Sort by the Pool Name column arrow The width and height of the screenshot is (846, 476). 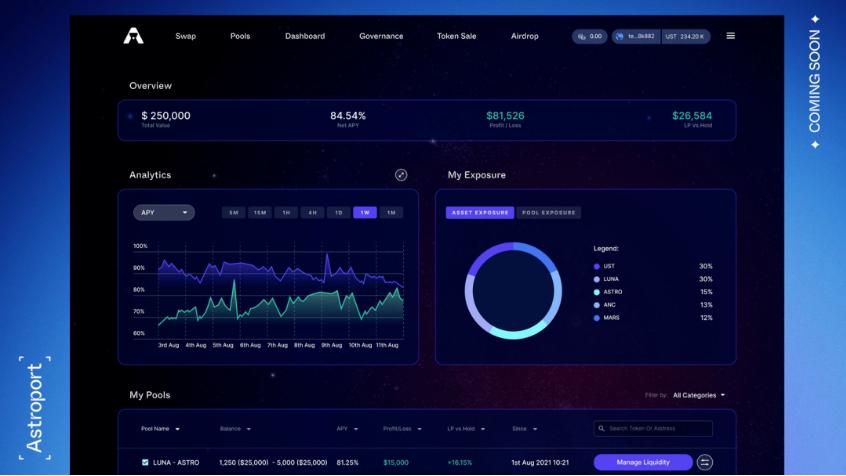177,429
